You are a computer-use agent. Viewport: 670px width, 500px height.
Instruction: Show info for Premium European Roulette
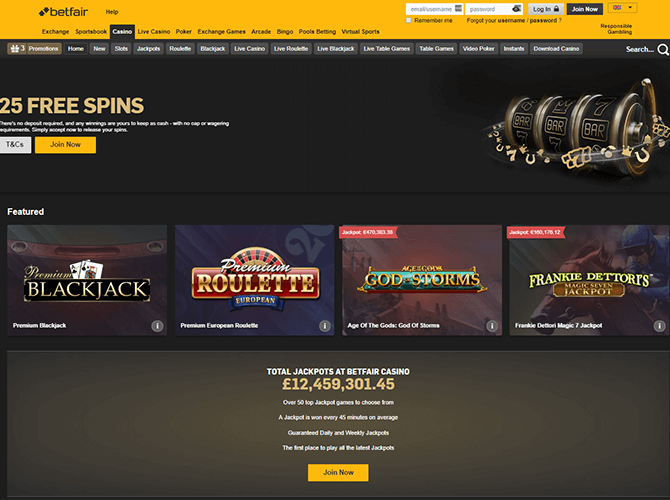pyautogui.click(x=325, y=326)
